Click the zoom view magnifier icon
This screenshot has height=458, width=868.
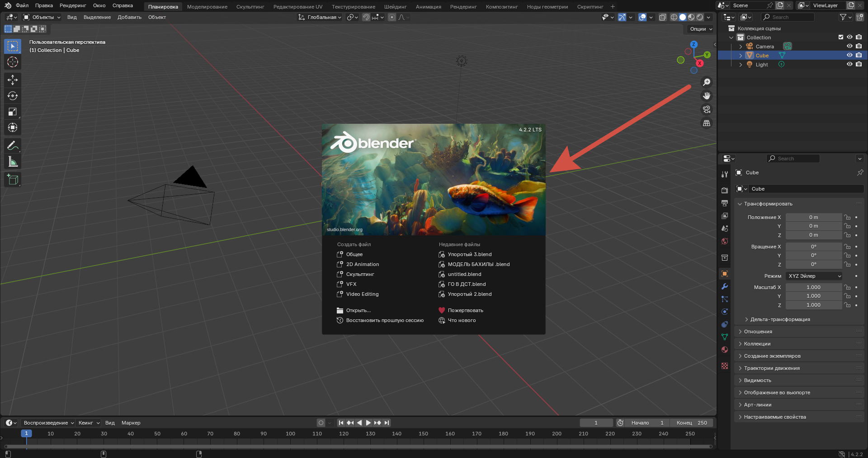(x=707, y=82)
